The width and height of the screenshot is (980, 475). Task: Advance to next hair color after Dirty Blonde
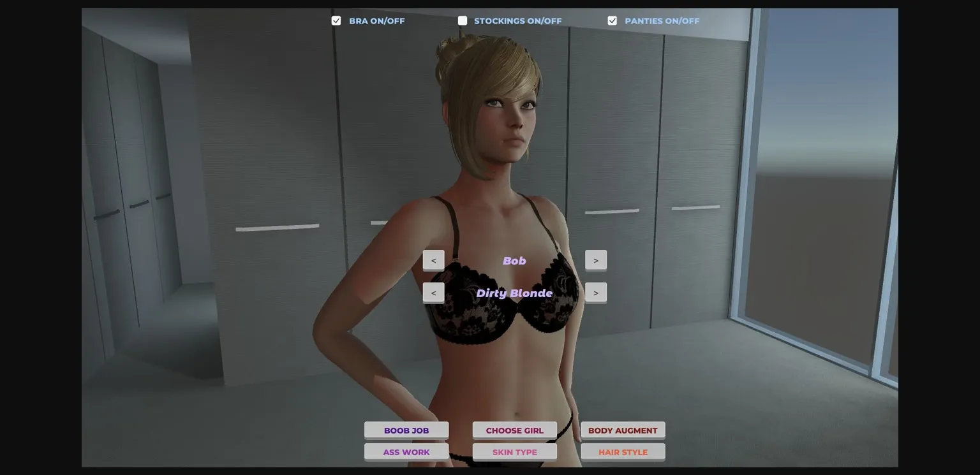596,292
